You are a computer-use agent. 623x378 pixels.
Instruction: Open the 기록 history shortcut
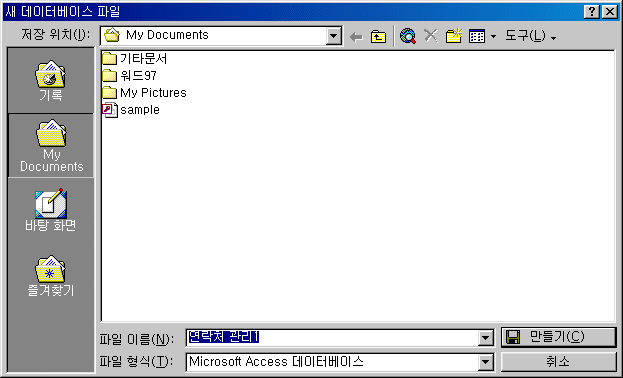pos(51,81)
